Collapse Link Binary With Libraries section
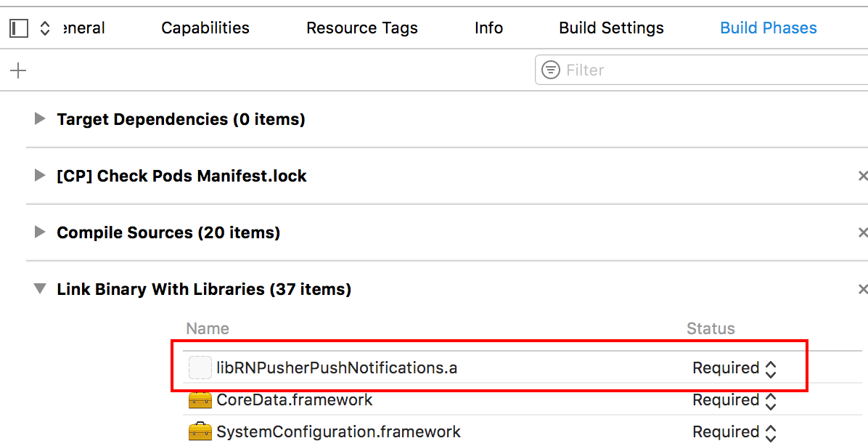The width and height of the screenshot is (868, 446). tap(39, 288)
